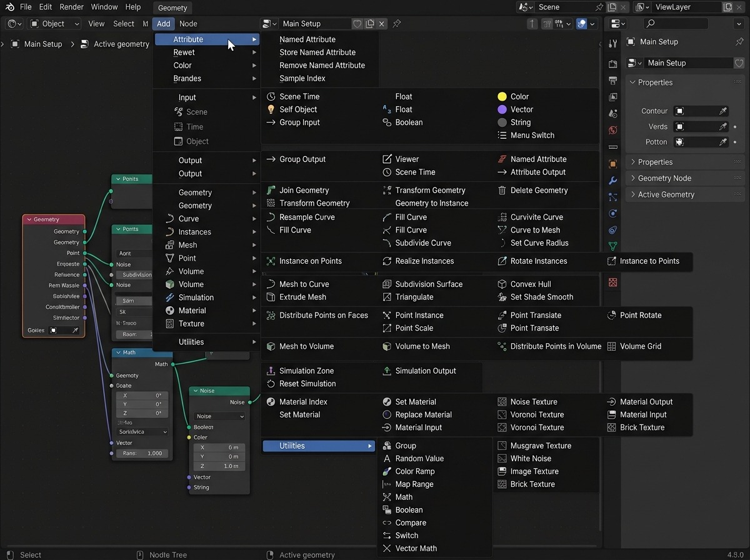Click the Contour eyedropper button

tap(723, 111)
